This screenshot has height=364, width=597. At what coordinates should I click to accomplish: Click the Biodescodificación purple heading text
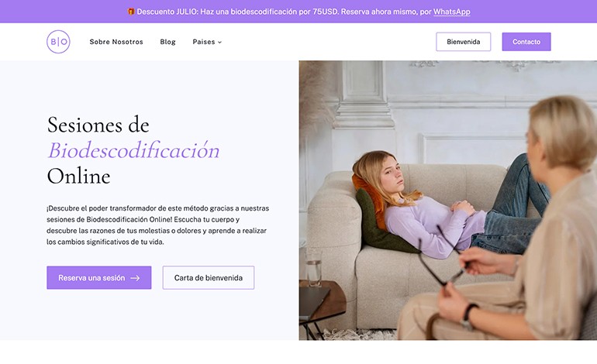tap(133, 150)
